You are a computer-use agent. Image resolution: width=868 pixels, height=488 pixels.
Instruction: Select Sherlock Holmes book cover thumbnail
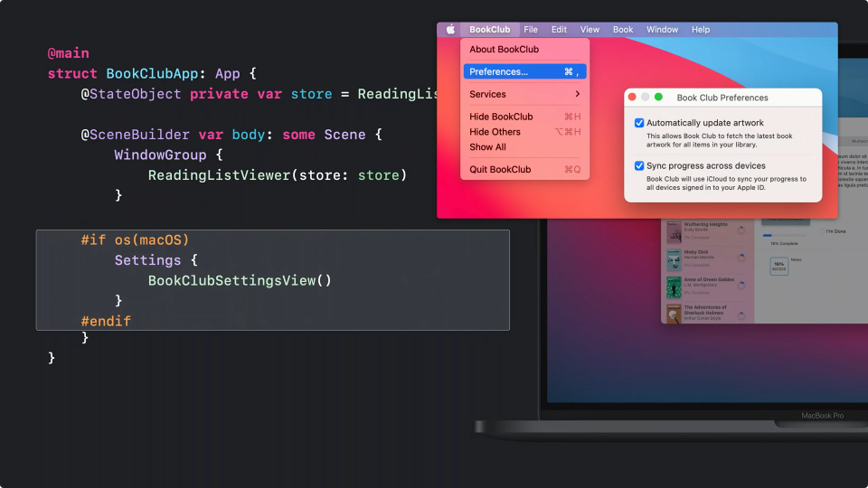pyautogui.click(x=674, y=314)
